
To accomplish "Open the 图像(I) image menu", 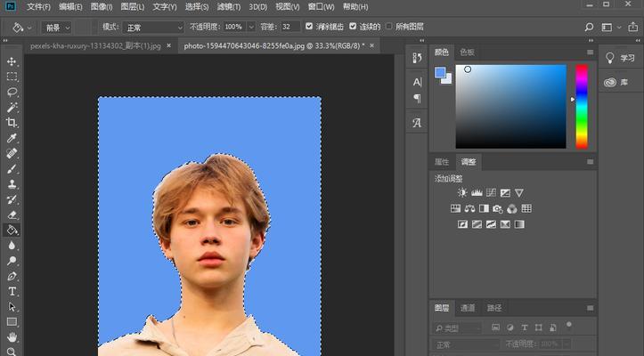I will pyautogui.click(x=101, y=6).
